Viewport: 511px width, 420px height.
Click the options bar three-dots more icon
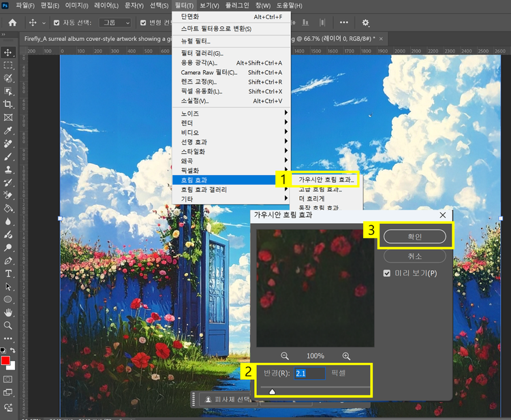tap(344, 22)
